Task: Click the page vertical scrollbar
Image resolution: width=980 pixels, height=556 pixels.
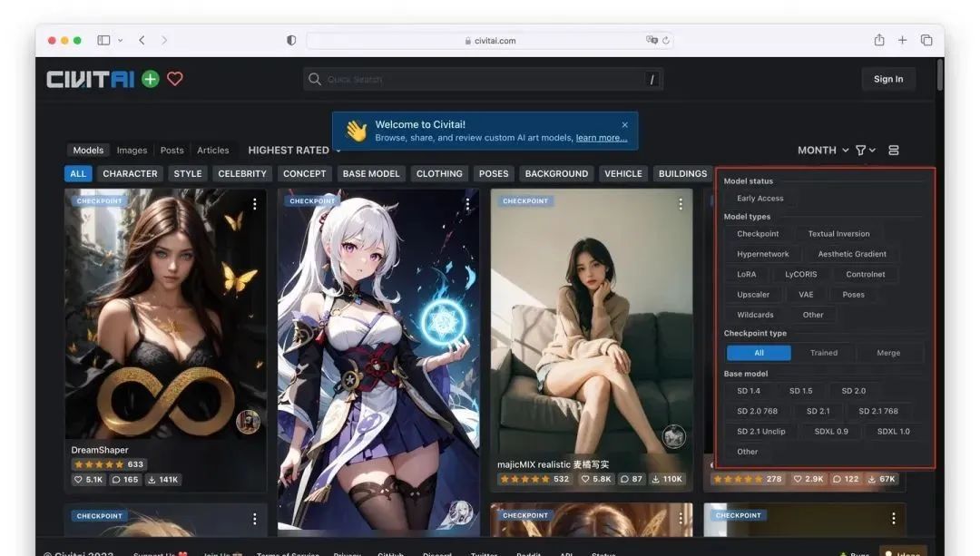Action: 939,75
